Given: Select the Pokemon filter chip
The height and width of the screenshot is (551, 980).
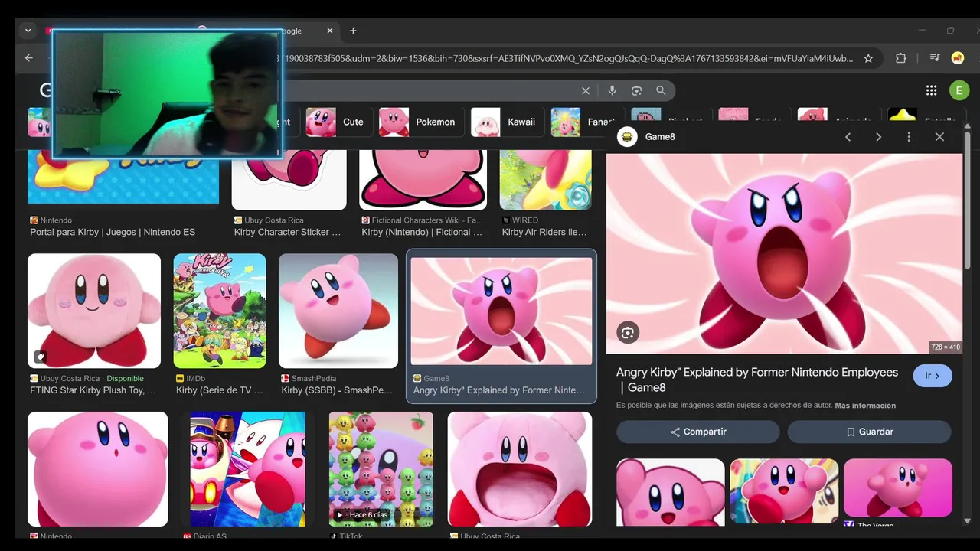Looking at the screenshot, I should click(x=420, y=122).
